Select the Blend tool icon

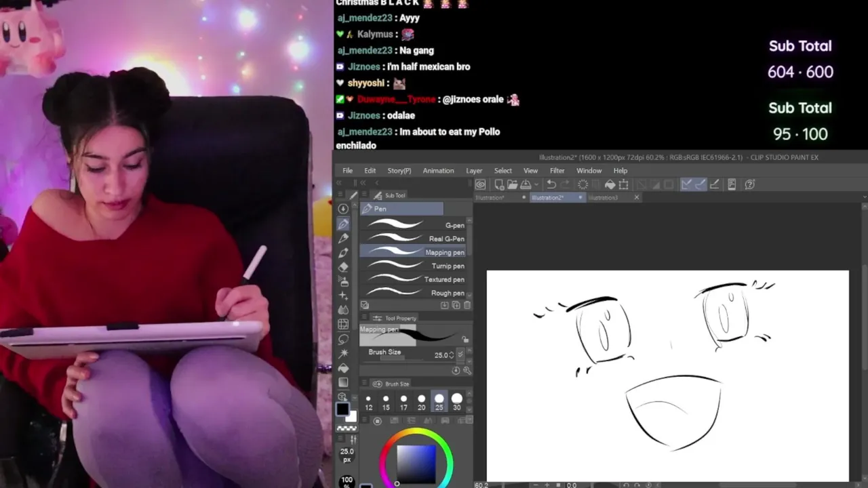(343, 310)
